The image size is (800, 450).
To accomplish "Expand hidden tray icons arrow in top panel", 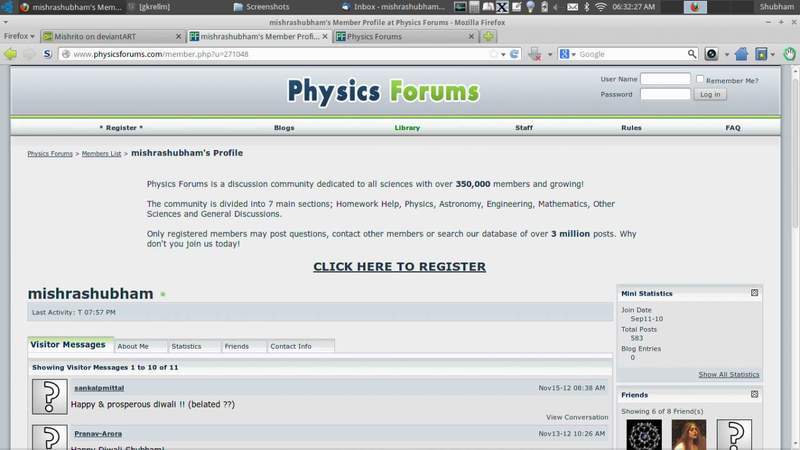I will click(556, 7).
